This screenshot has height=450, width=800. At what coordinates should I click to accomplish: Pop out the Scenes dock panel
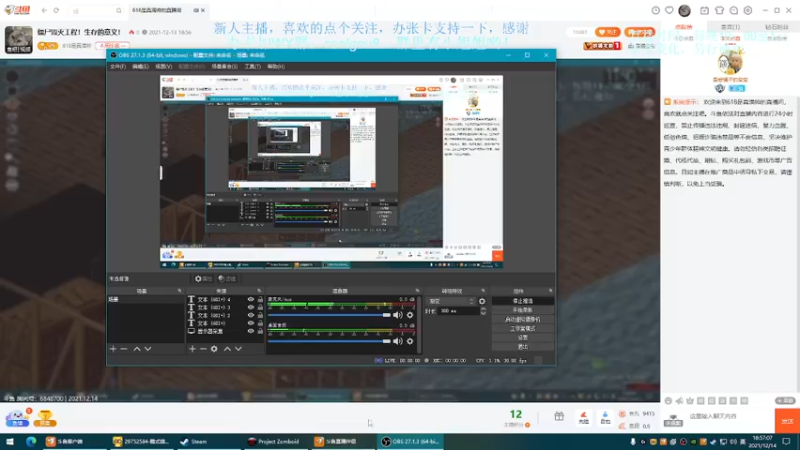180,291
